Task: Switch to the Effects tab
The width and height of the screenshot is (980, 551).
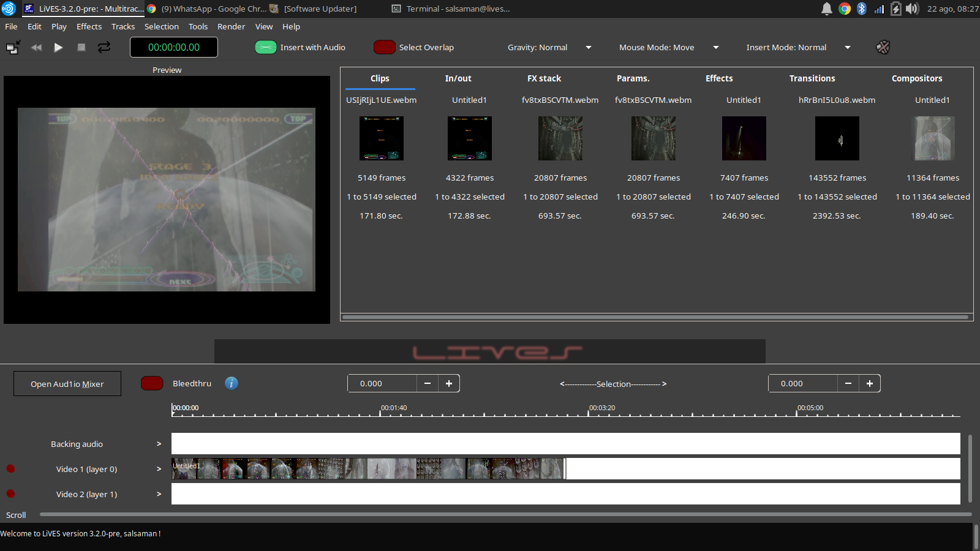Action: (719, 78)
